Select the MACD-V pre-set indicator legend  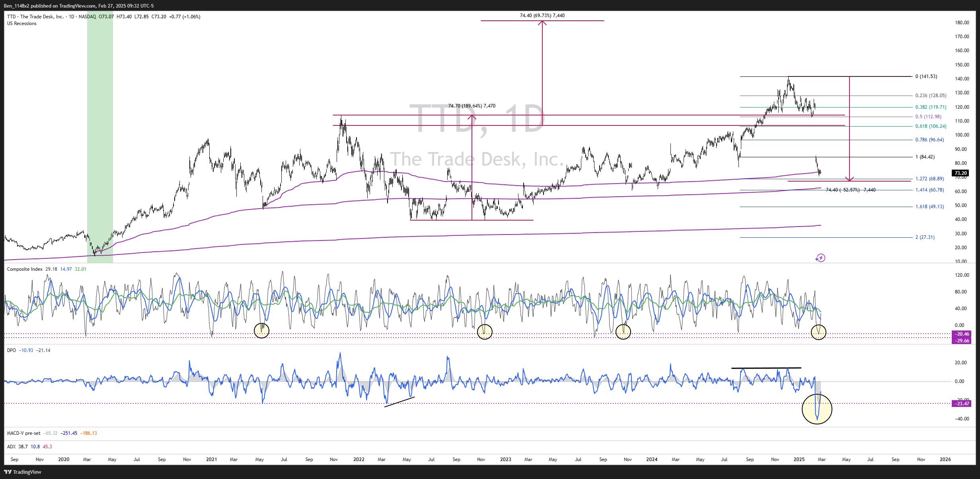click(23, 433)
